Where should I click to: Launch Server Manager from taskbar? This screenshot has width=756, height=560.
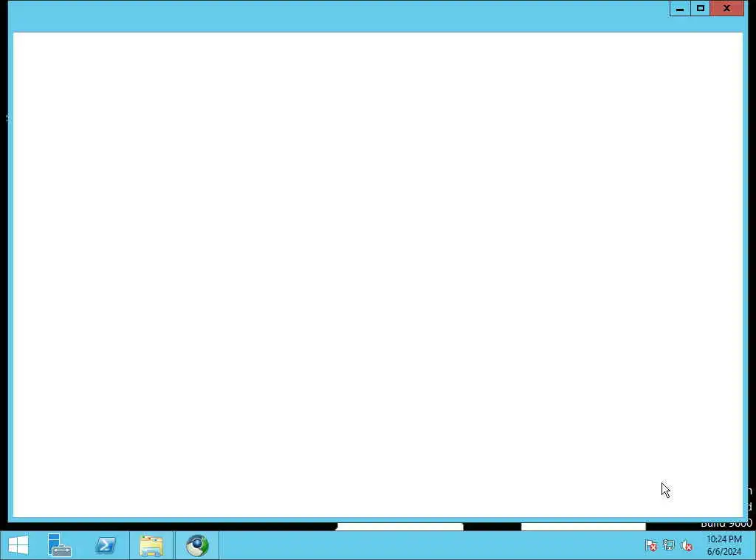coord(59,545)
